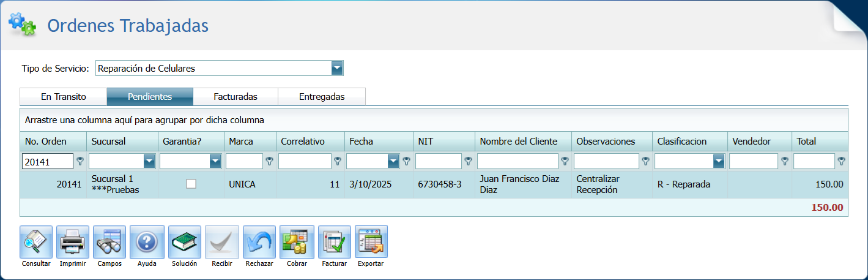Click the Juan Francisco Diaz Diaz cell
Viewport: 868px width, 280px height.
[524, 184]
